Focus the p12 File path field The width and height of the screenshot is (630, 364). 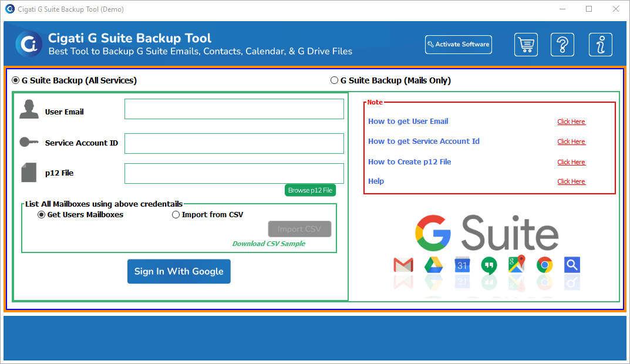tap(234, 174)
